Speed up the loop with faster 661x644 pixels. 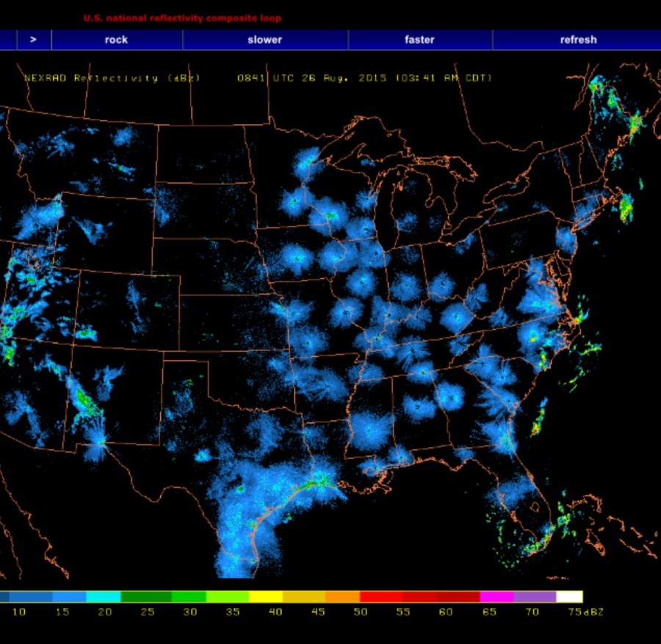pyautogui.click(x=419, y=40)
